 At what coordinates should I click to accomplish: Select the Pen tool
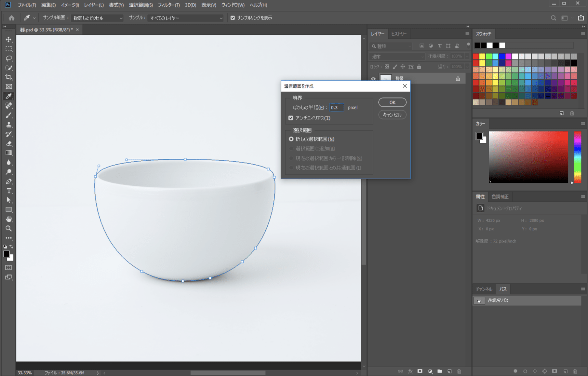9,181
